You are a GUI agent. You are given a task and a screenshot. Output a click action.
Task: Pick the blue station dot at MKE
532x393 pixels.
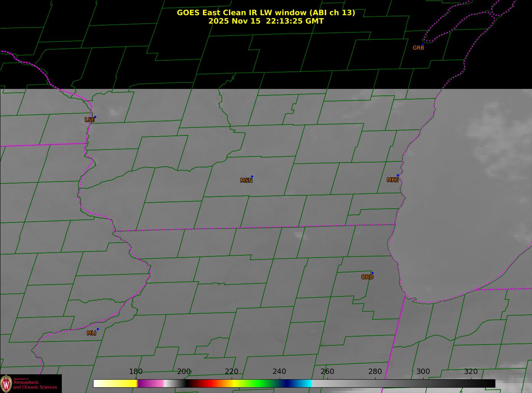[398, 176]
